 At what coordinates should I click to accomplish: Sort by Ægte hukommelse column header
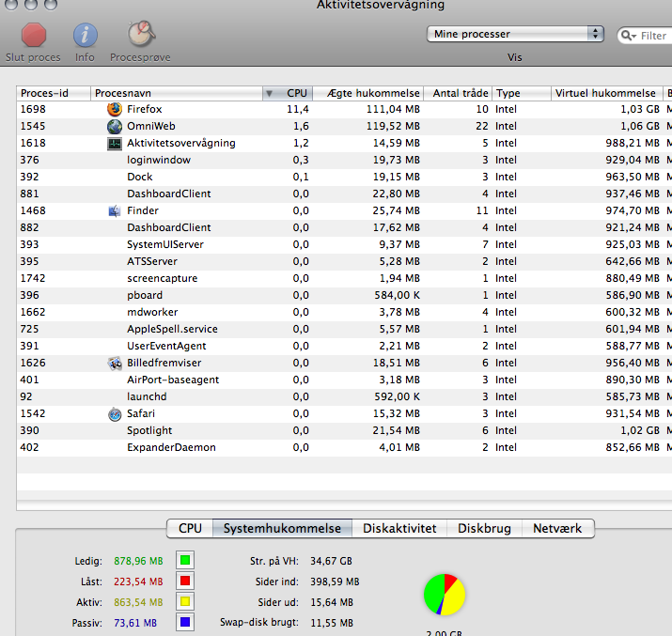[x=368, y=93]
